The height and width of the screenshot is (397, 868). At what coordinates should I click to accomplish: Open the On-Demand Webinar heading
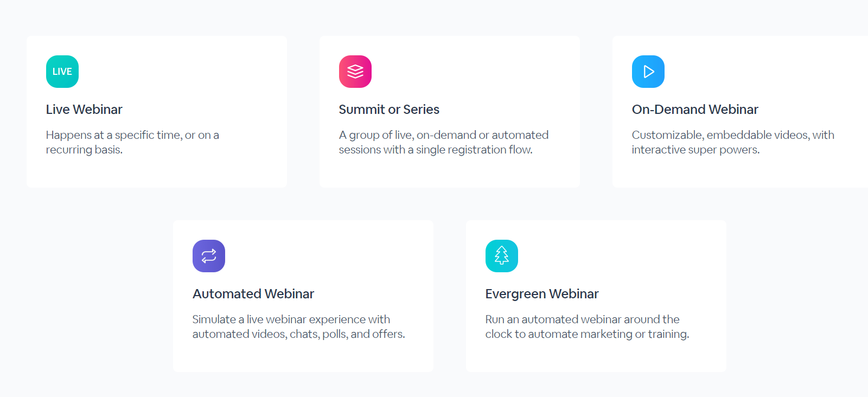click(x=695, y=110)
